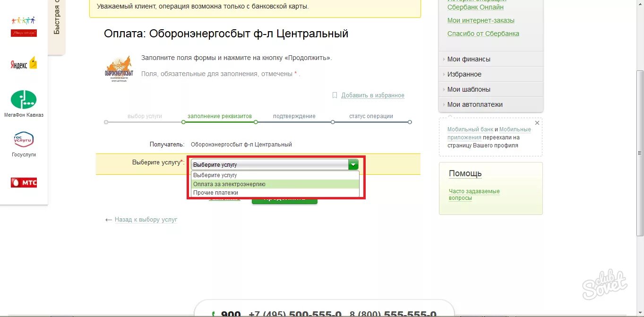Click the подтверждение step label
The height and width of the screenshot is (317, 644).
pyautogui.click(x=294, y=116)
